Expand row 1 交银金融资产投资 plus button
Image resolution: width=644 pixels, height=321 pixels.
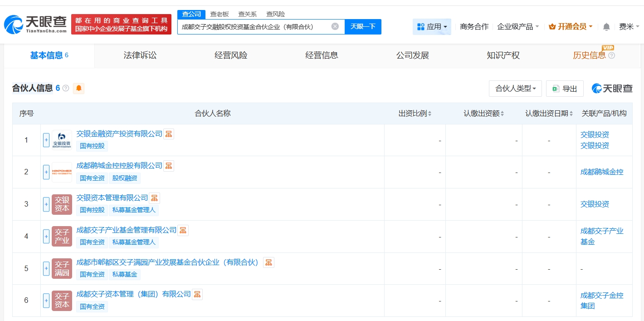point(46,140)
